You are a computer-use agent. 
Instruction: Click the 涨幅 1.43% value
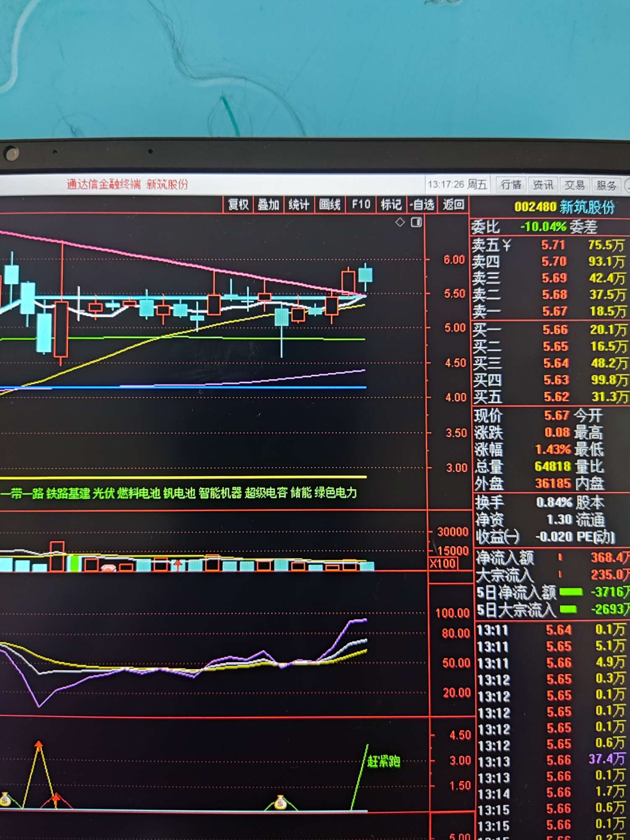point(553,450)
